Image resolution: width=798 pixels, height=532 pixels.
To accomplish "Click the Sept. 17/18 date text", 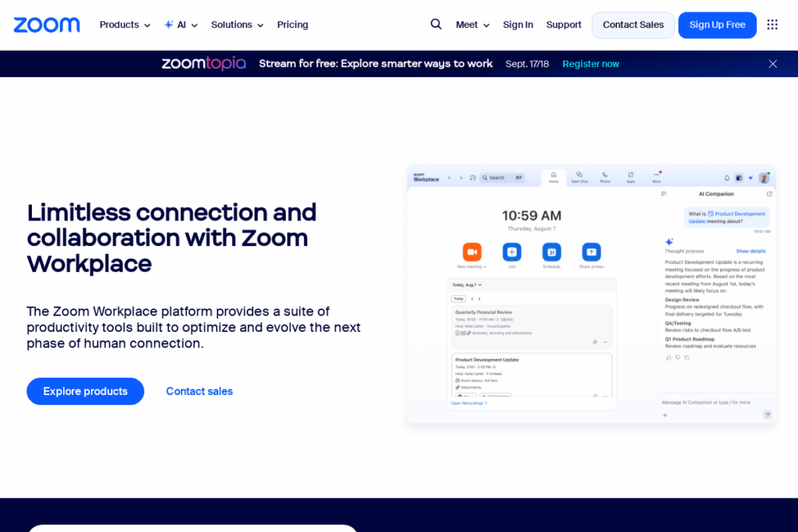I will coord(527,64).
